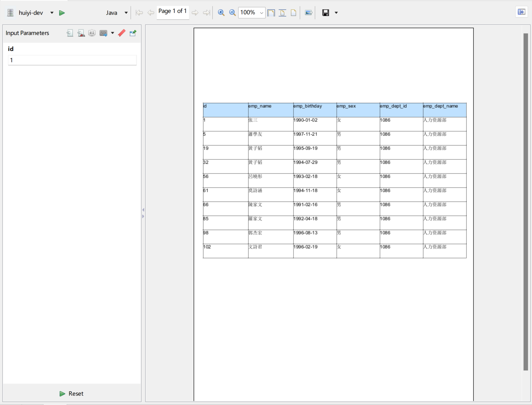This screenshot has width=532, height=405.
Task: Select the id parameter input field
Action: [72, 60]
